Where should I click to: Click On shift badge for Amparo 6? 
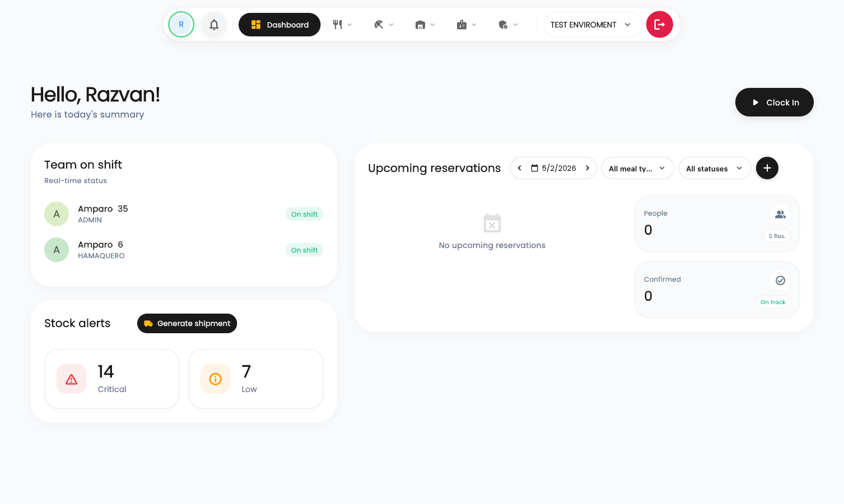click(304, 250)
